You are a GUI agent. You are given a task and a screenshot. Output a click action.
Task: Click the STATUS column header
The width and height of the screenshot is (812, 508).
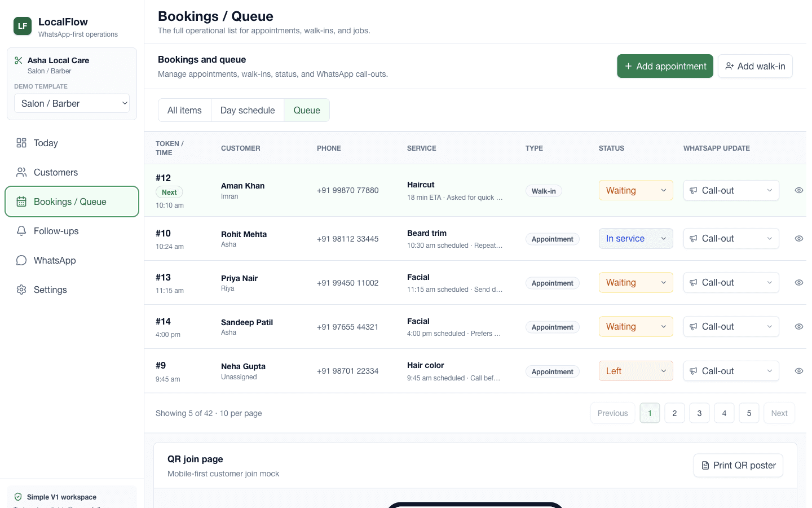click(x=611, y=148)
